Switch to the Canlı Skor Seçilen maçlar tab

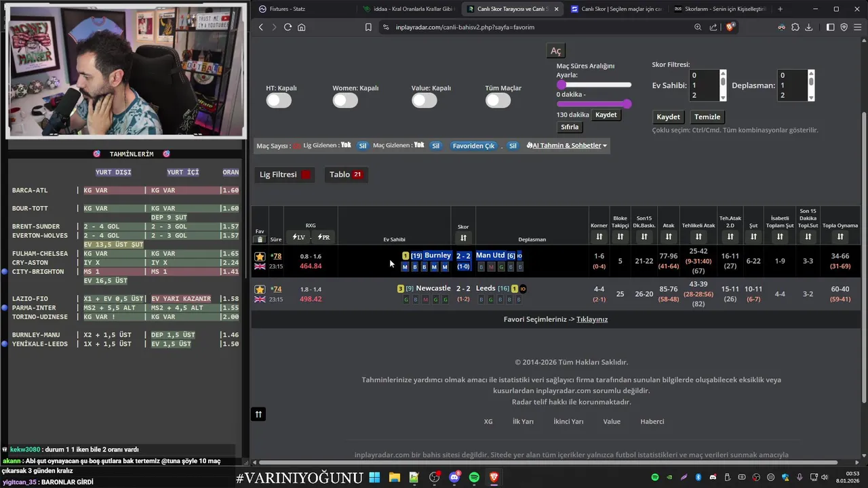[x=616, y=9]
